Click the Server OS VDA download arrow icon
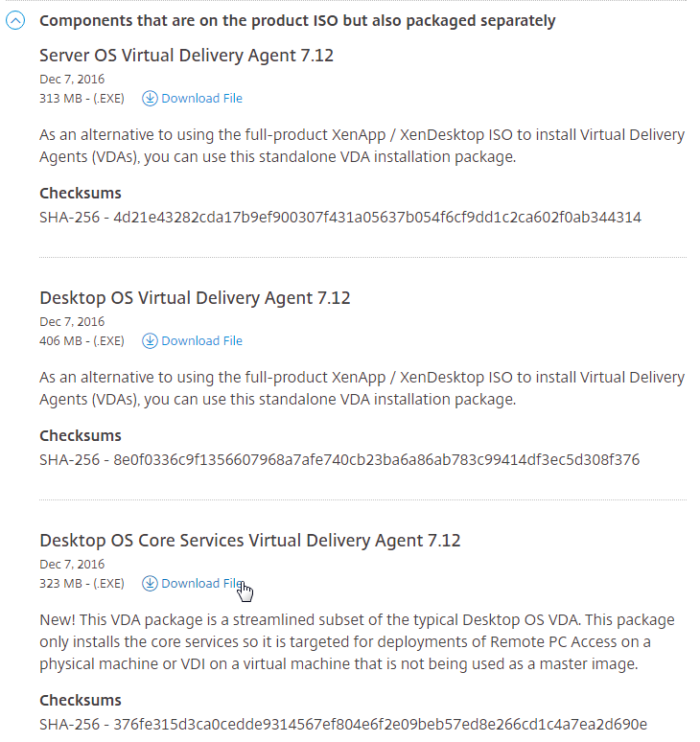 coord(150,99)
